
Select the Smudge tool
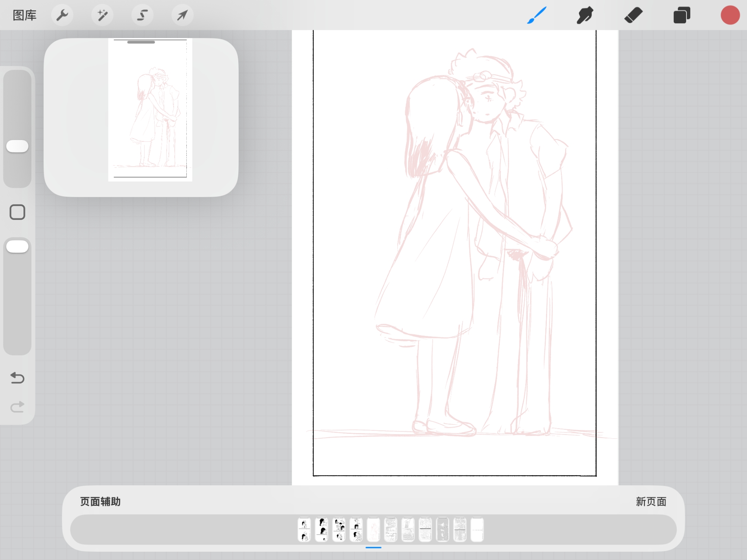585,15
